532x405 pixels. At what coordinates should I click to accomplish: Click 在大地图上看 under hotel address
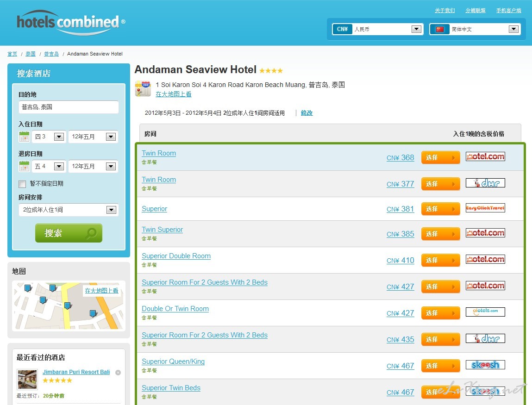tap(173, 94)
